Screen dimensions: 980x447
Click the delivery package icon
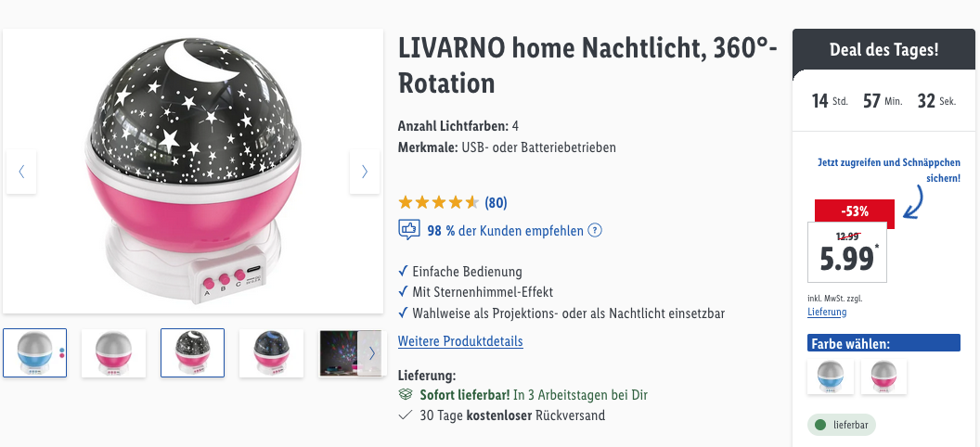405,395
